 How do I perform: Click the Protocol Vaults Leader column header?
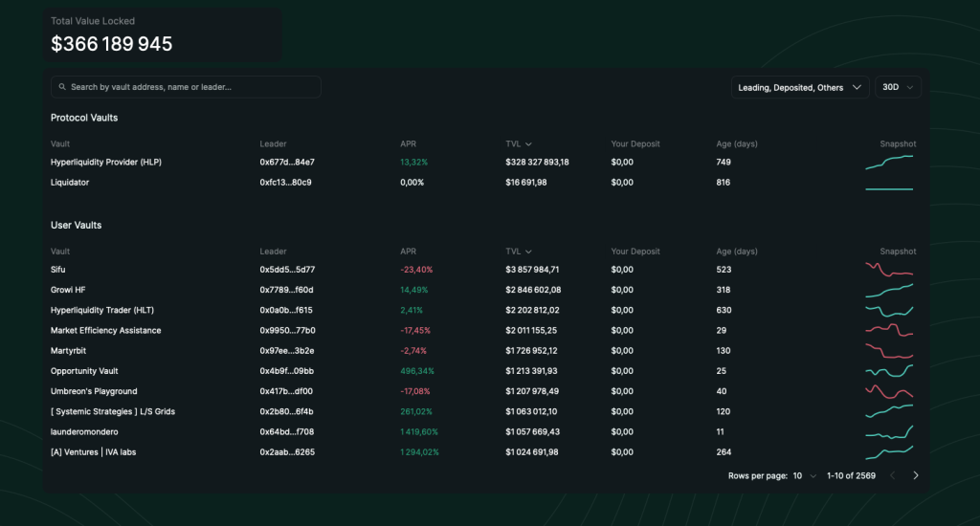[273, 143]
